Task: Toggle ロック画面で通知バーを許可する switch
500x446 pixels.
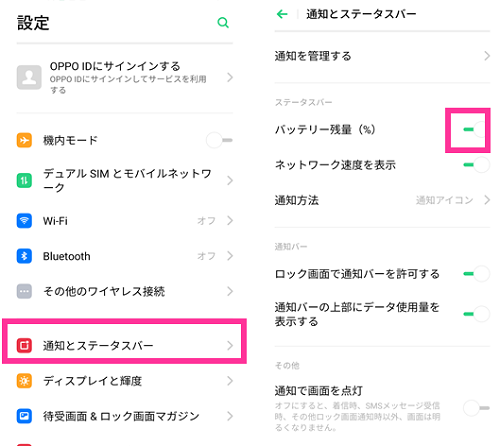Action: pos(476,274)
